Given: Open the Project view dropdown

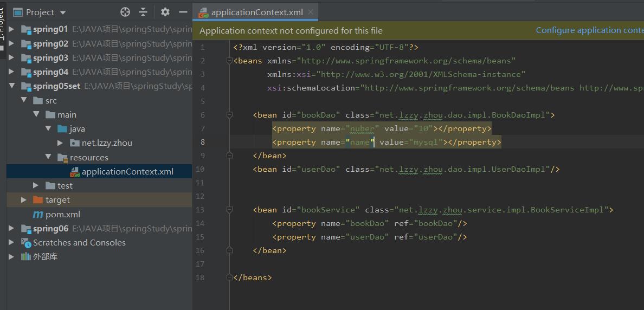Looking at the screenshot, I should click(63, 12).
